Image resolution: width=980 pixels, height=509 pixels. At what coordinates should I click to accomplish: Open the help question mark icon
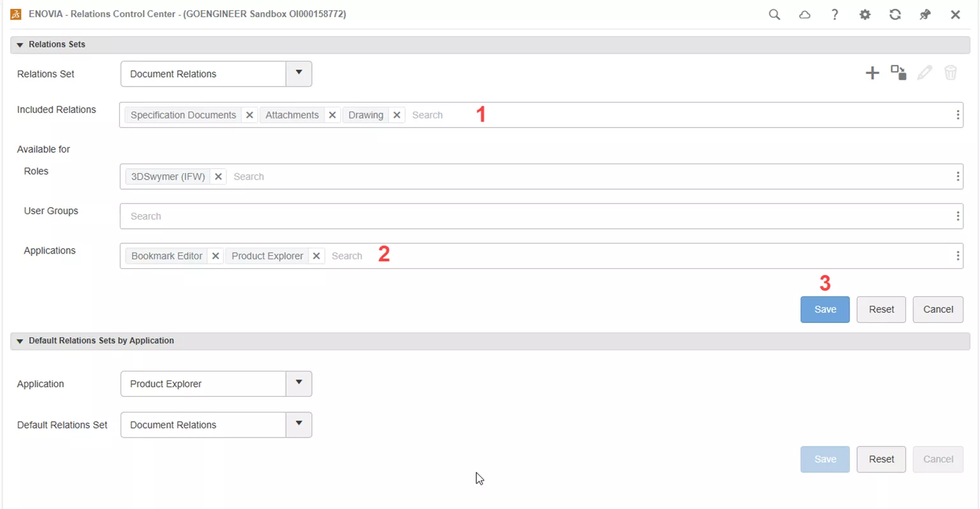[x=835, y=14]
